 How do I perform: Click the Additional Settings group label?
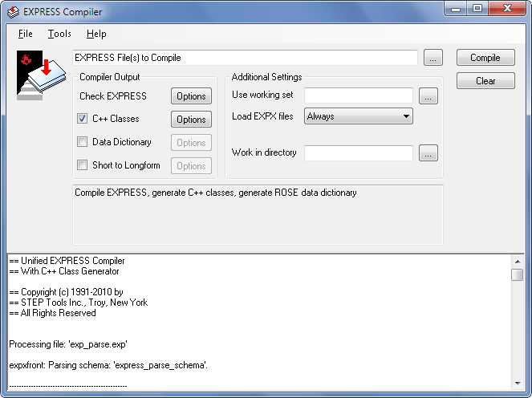tap(266, 77)
